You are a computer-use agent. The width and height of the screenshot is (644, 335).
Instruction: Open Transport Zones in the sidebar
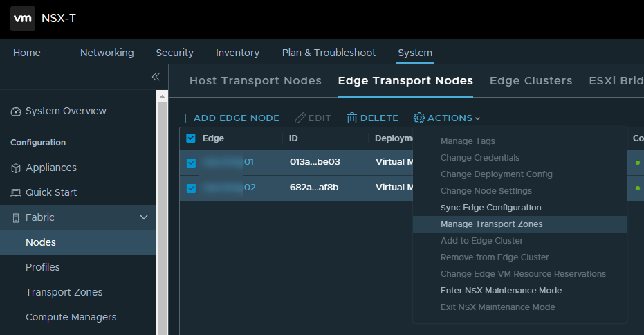point(64,292)
